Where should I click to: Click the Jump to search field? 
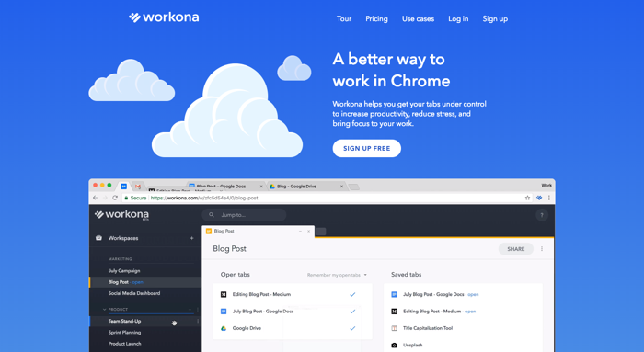(244, 215)
